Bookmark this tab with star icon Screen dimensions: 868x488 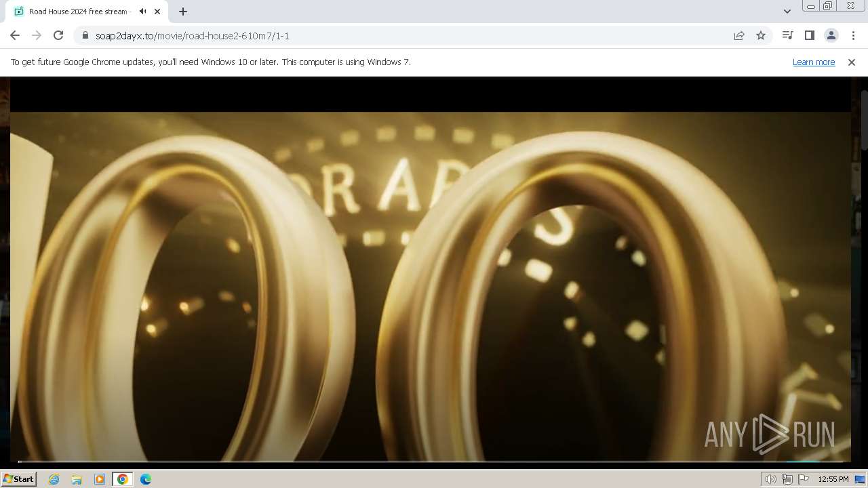tap(761, 35)
